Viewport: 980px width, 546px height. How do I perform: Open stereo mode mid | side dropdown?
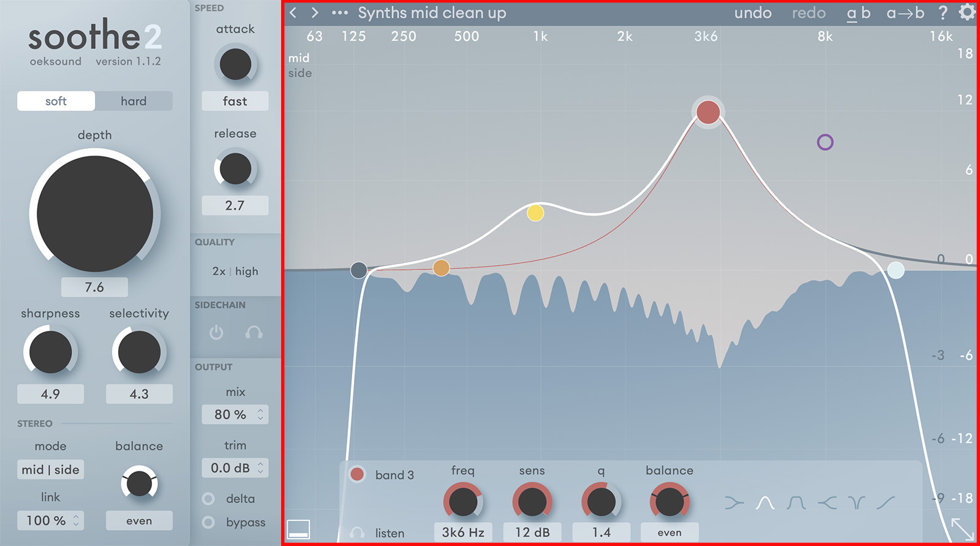(x=51, y=469)
